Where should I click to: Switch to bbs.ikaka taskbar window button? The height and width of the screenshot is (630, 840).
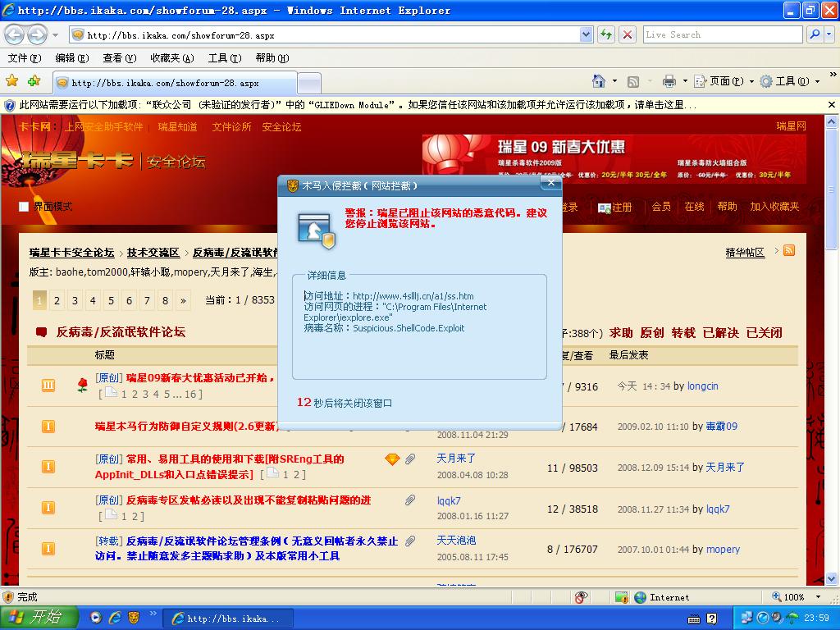(x=228, y=619)
